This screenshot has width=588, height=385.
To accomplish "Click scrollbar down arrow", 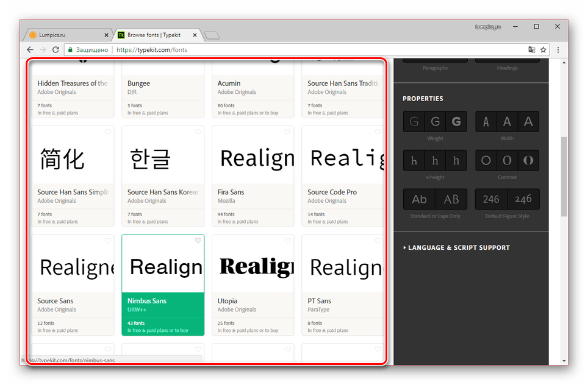I will (564, 361).
